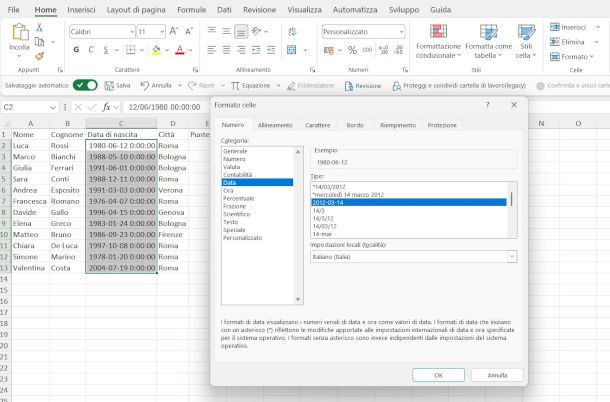Image resolution: width=610 pixels, height=402 pixels.
Task: Open number format Personalizzato dropdown
Action: pyautogui.click(x=401, y=32)
